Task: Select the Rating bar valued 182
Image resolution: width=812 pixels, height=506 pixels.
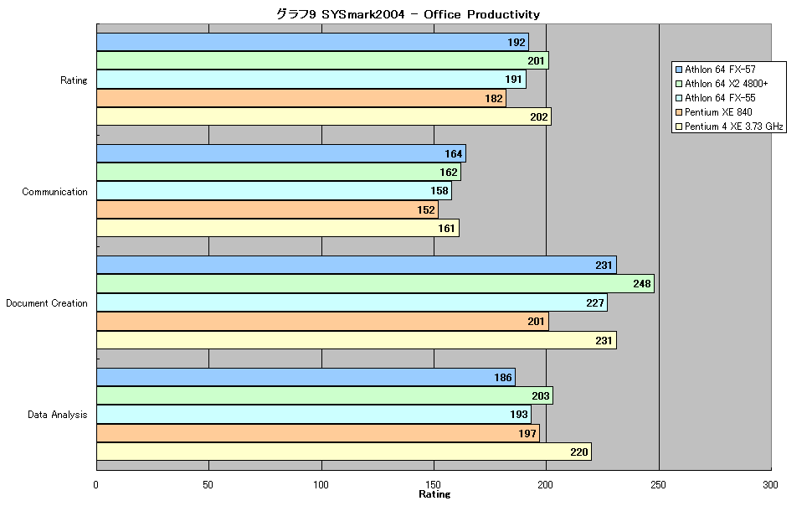Action: 301,98
